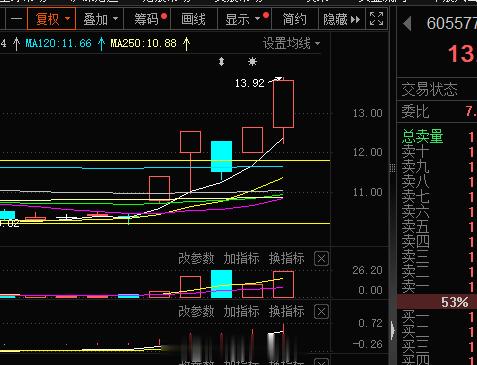Open 设置均线 moving average settings

click(292, 43)
